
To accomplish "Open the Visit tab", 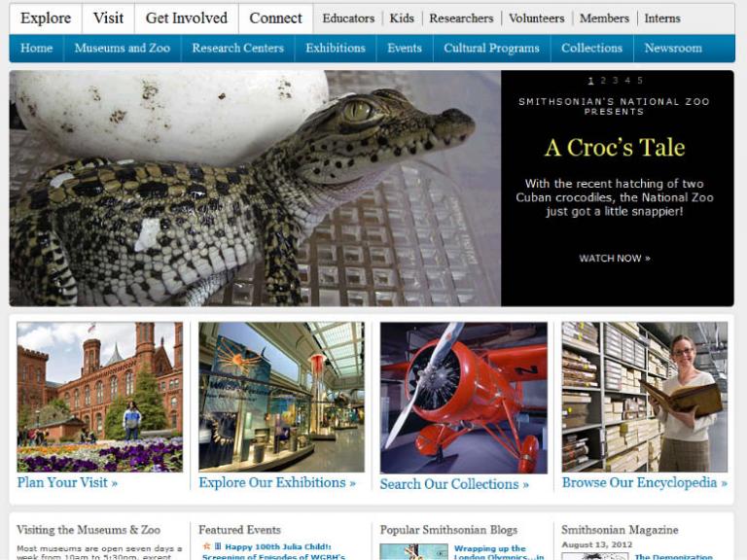I will 108,18.
